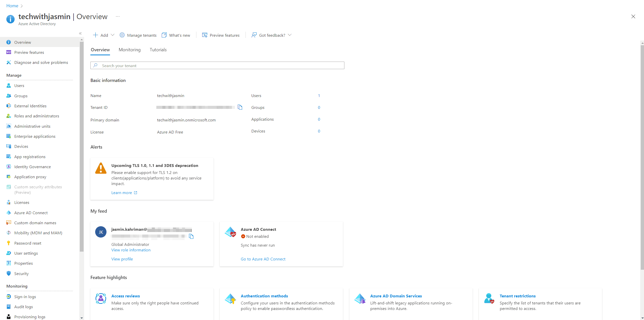Switch to the Tutorials tab
Viewport: 644px width, 320px height.
coord(158,50)
